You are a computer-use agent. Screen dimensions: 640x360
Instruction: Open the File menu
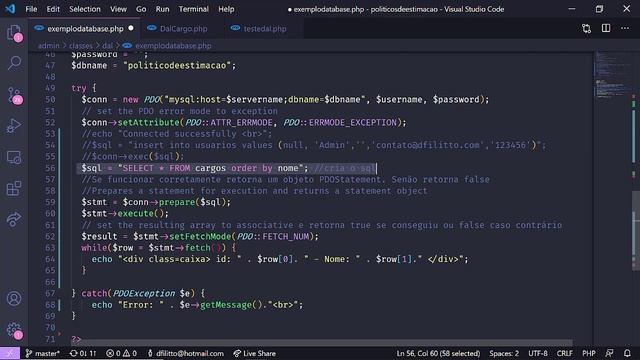click(31, 9)
